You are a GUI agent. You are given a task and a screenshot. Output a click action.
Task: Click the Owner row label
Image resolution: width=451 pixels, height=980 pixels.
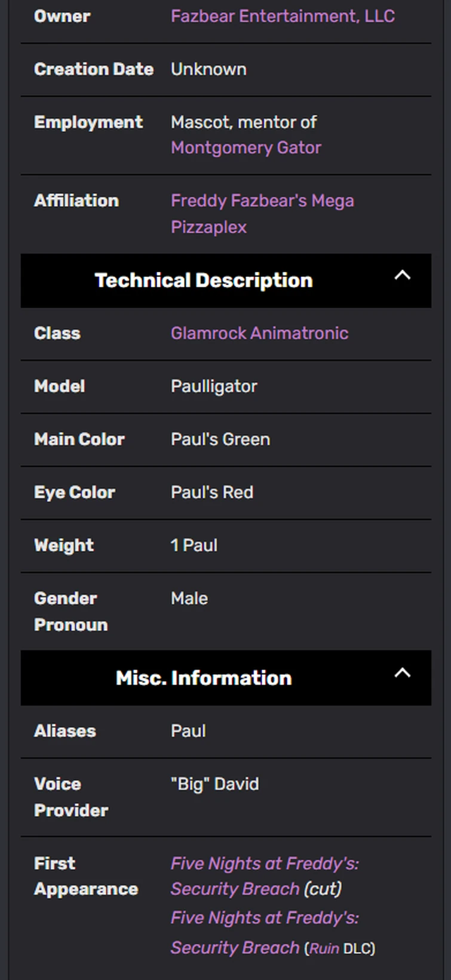tap(62, 16)
